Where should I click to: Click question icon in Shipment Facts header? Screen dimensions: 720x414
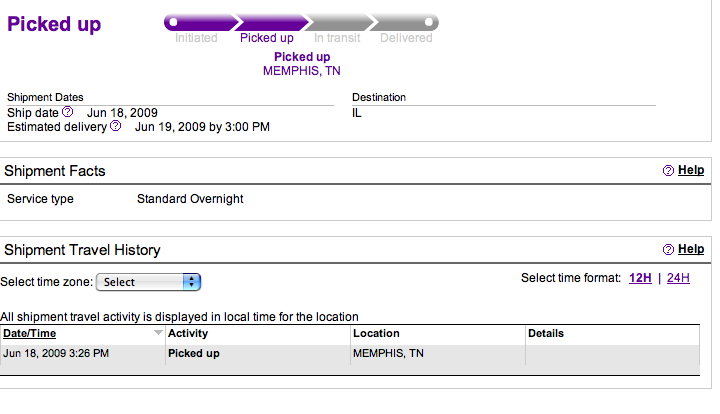(668, 170)
